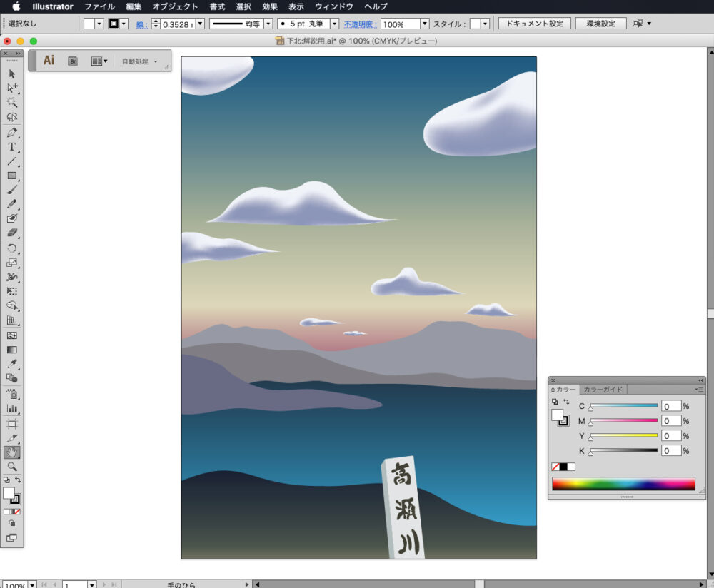Click the CMYK color spectrum bar
The width and height of the screenshot is (714, 588).
(623, 484)
